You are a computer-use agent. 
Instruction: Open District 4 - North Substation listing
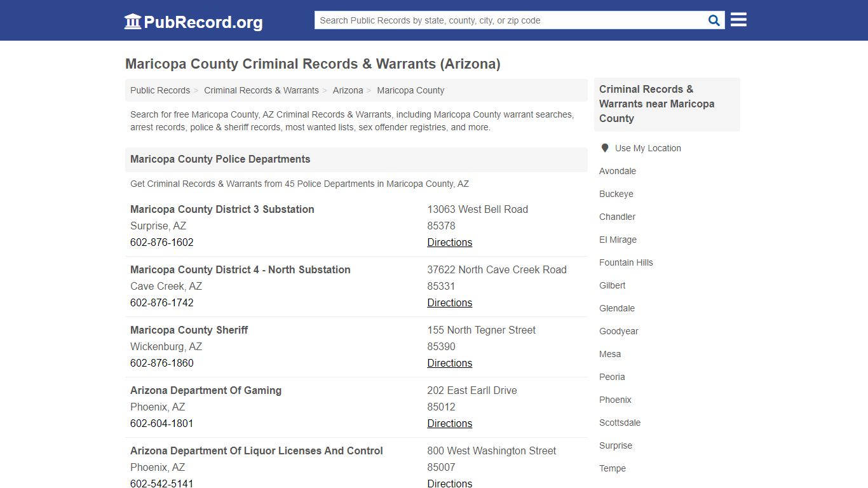[x=240, y=269]
